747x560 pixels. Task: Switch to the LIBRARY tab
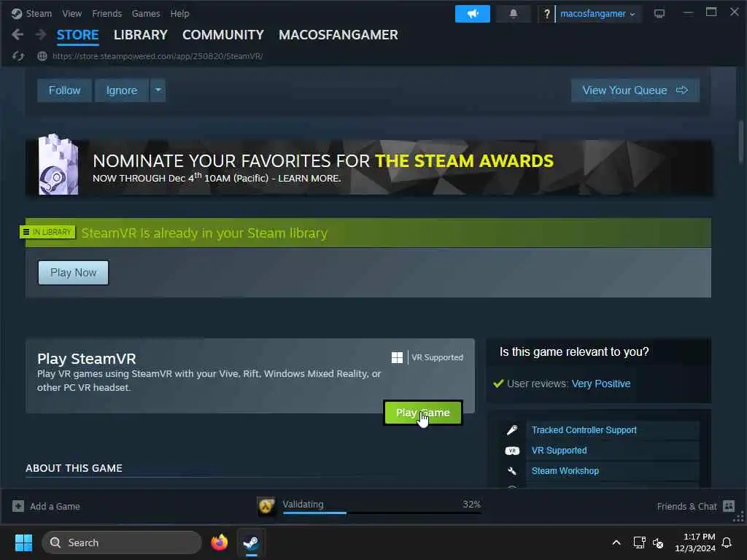pos(141,35)
